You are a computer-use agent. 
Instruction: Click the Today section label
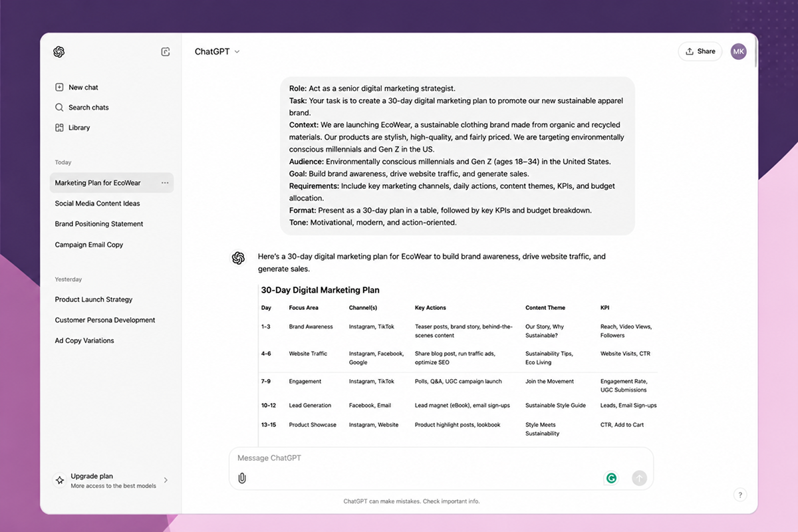[x=63, y=162]
